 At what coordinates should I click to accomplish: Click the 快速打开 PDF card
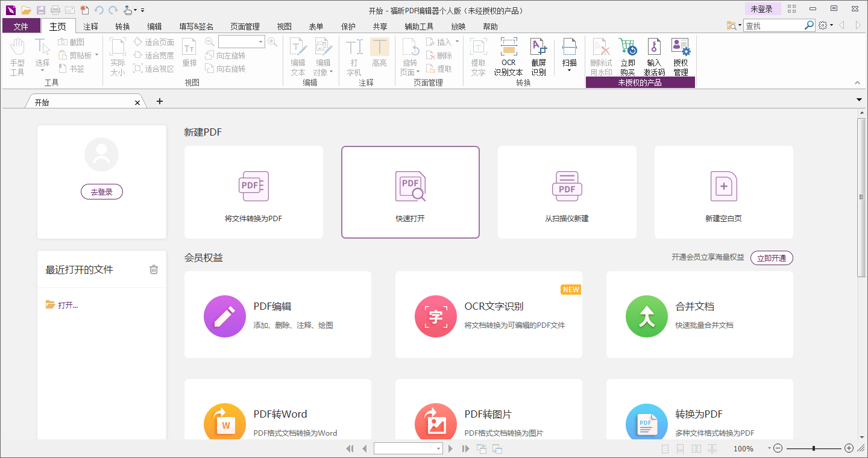pos(410,192)
